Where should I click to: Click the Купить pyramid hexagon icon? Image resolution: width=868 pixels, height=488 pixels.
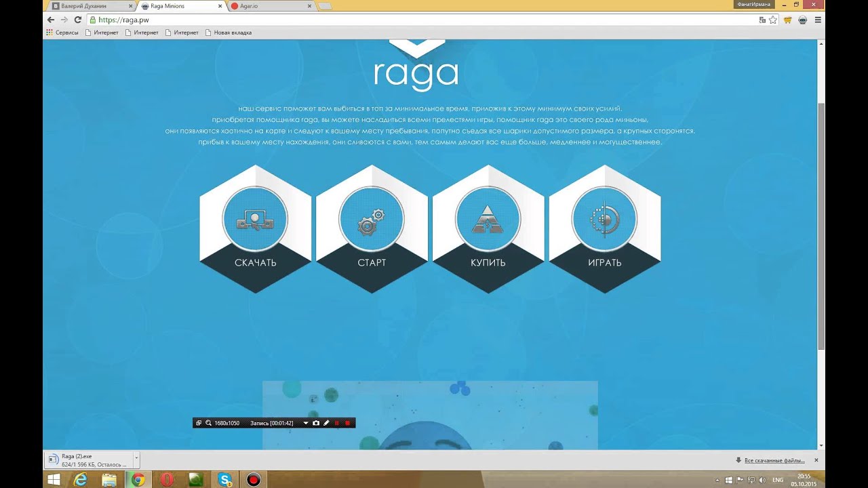pos(488,228)
